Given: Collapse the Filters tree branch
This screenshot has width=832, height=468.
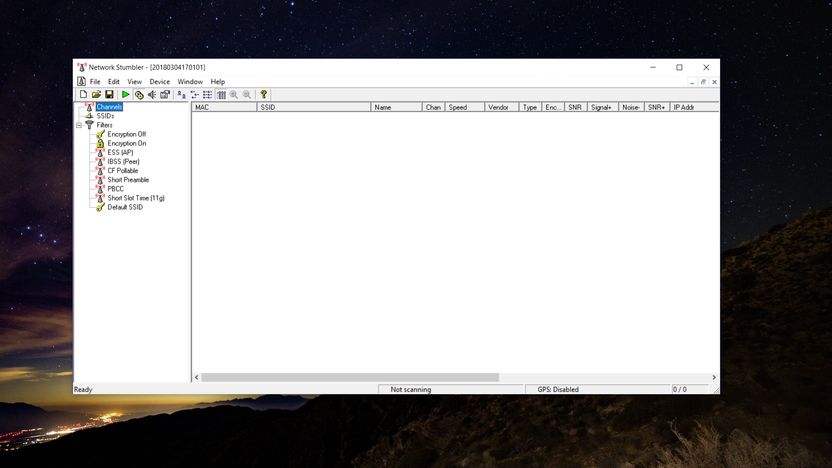Looking at the screenshot, I should tap(79, 125).
